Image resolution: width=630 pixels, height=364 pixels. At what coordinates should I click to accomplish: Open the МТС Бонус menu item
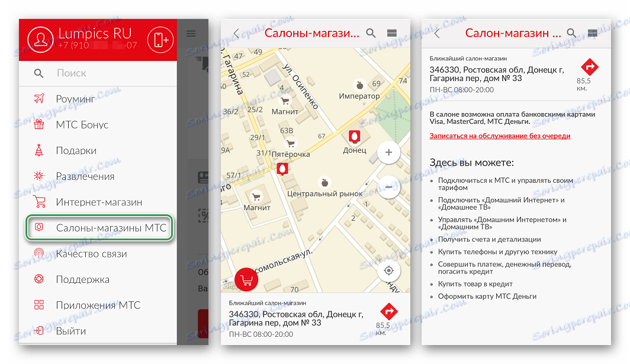(x=98, y=124)
